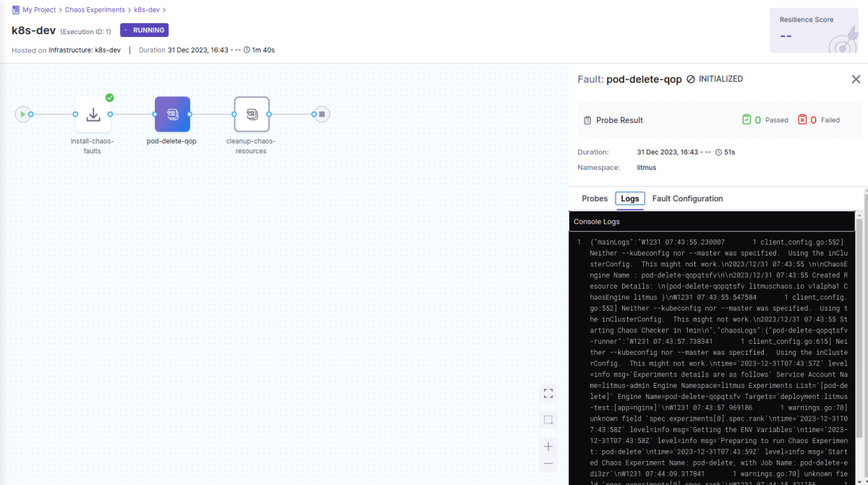Click the Probe Result label

tap(620, 120)
